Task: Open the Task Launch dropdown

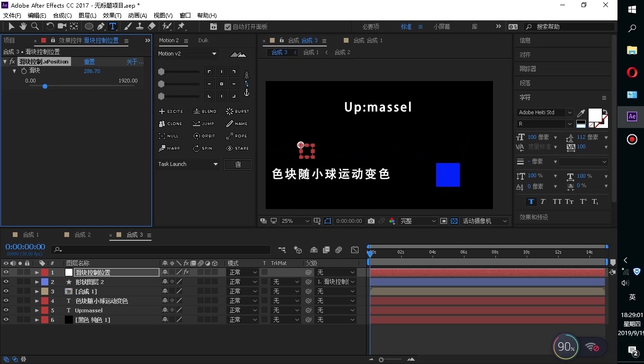Action: [x=188, y=164]
